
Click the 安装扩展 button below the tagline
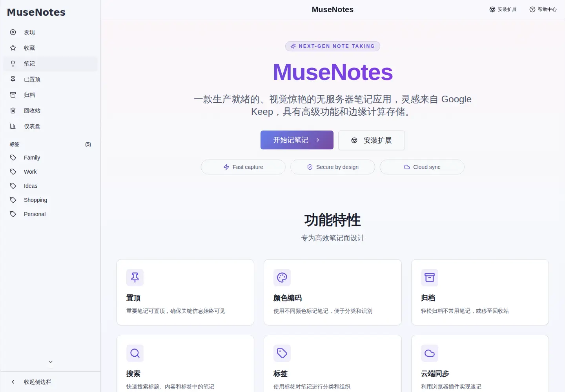tap(372, 140)
